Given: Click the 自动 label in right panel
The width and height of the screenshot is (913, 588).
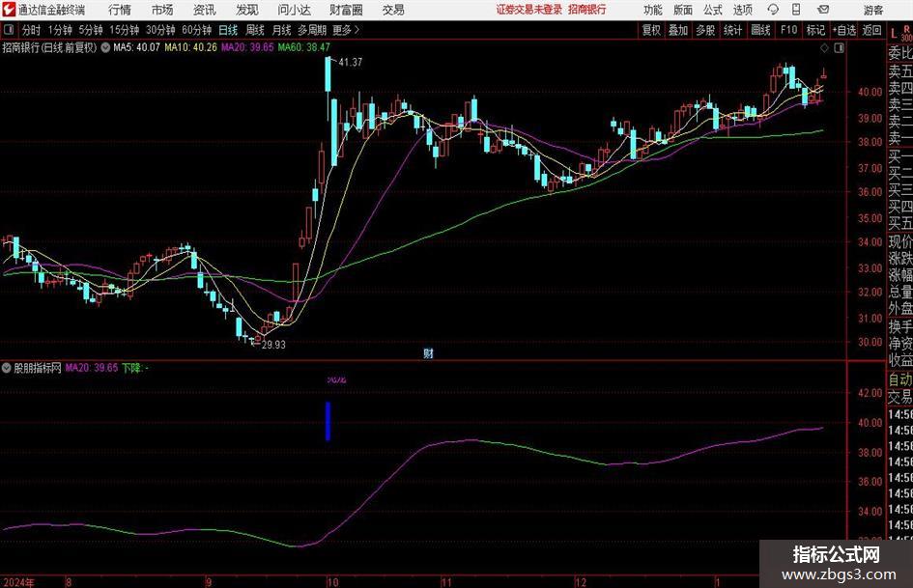Looking at the screenshot, I should coord(900,379).
